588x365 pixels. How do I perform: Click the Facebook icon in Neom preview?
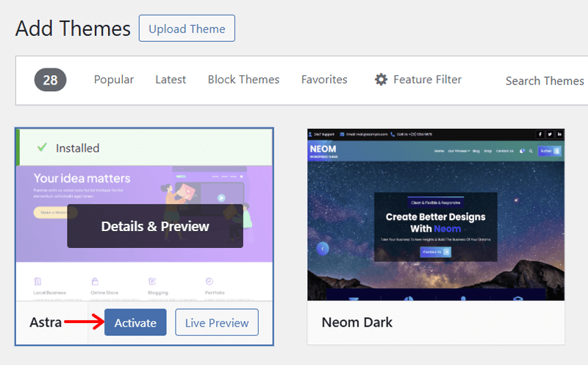pyautogui.click(x=540, y=134)
